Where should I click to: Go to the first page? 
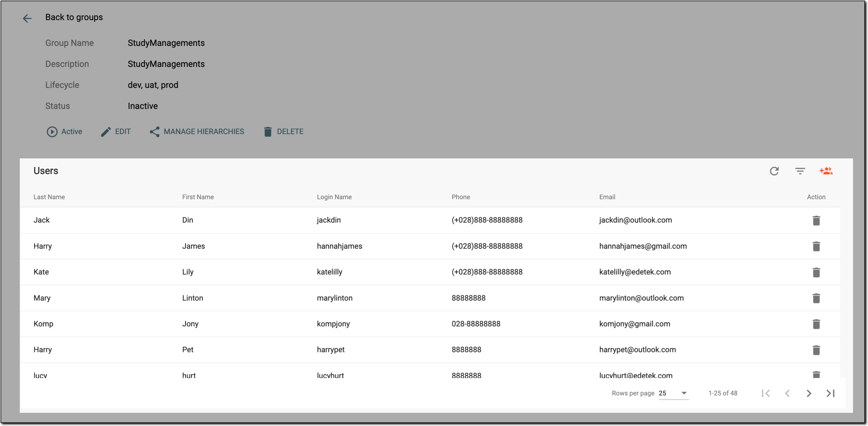pos(766,393)
